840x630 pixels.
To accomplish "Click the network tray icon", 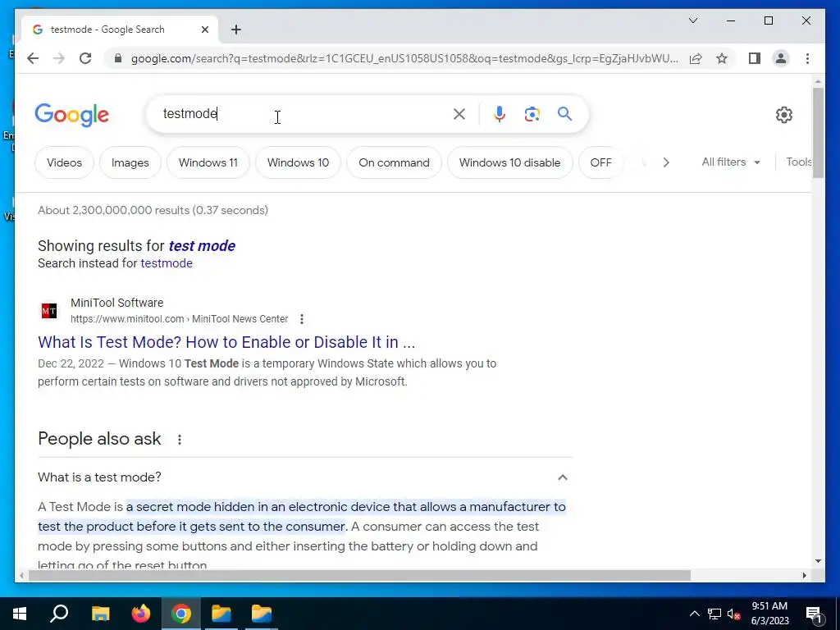I will (714, 614).
